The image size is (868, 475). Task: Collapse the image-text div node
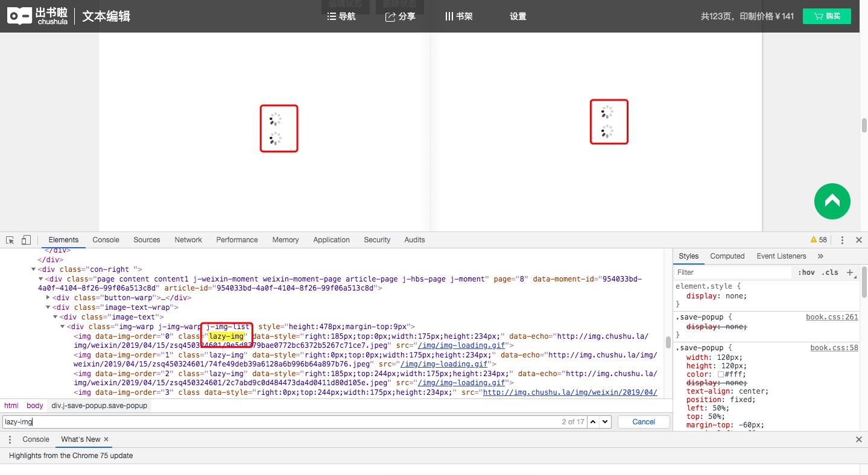pos(55,317)
